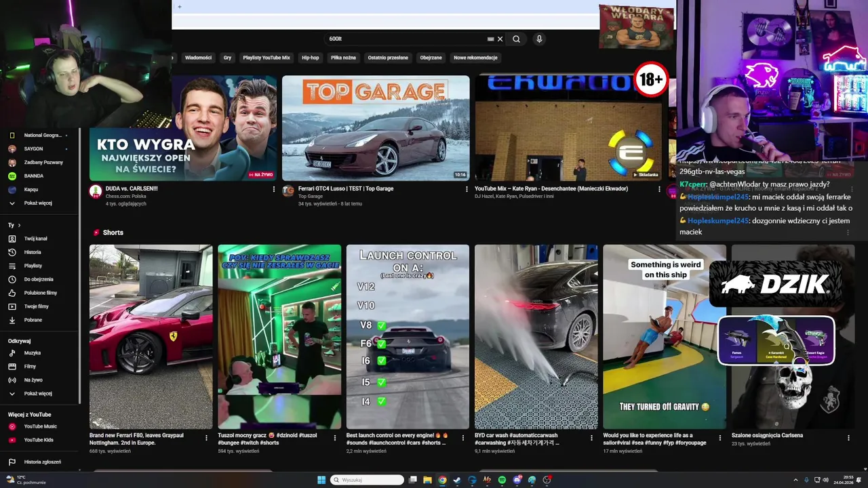The image size is (868, 488).
Task: Open Spotify from taskbar
Action: (502, 480)
